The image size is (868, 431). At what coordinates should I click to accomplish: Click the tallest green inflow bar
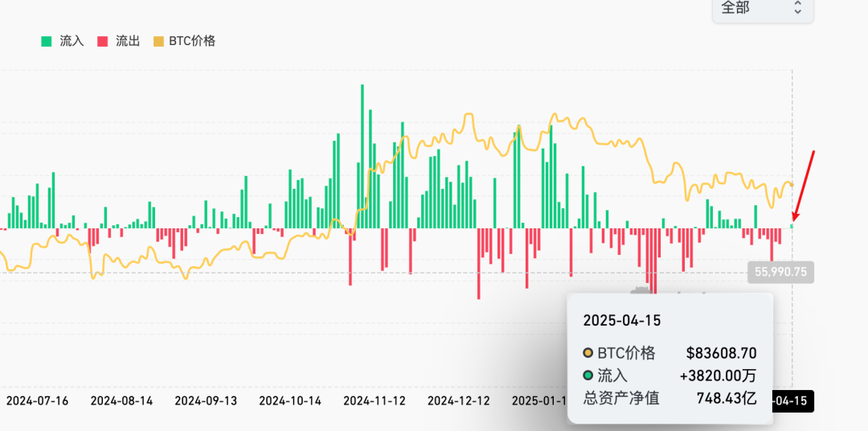click(x=362, y=156)
